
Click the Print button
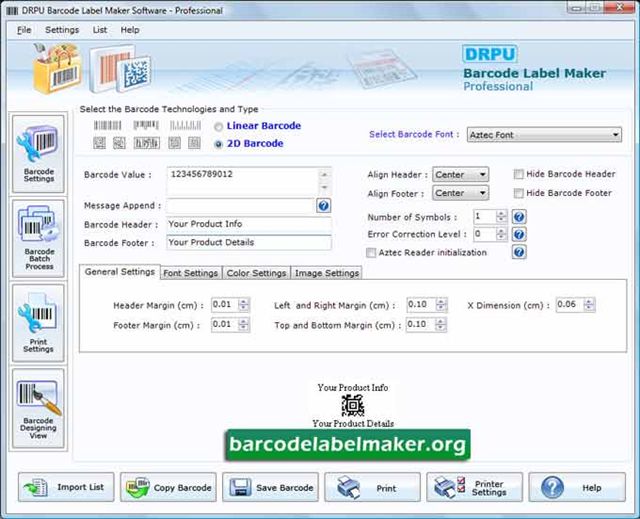[373, 487]
